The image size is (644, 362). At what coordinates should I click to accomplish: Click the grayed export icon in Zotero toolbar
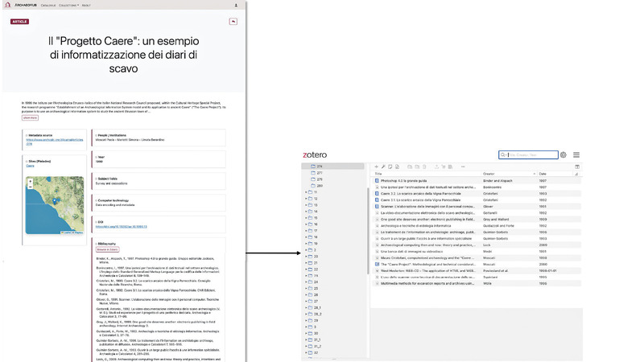[436, 167]
